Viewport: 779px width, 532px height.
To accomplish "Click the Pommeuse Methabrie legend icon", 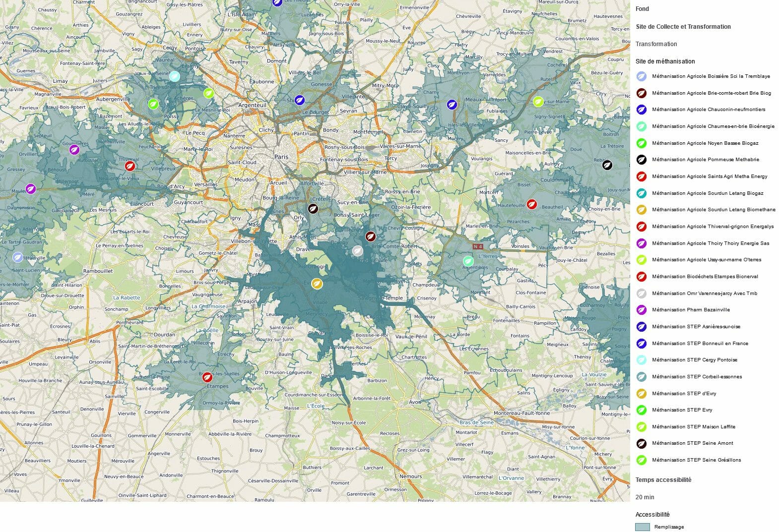I will coord(641,160).
